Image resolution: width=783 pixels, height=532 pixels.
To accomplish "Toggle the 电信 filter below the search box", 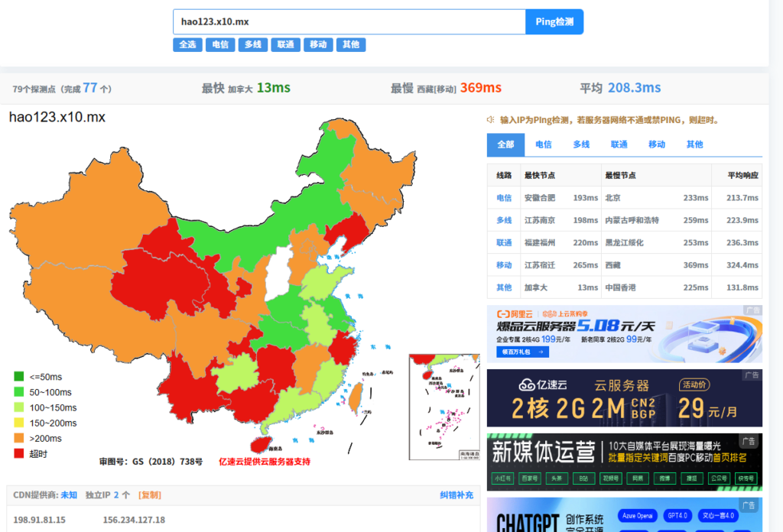I will pyautogui.click(x=220, y=45).
